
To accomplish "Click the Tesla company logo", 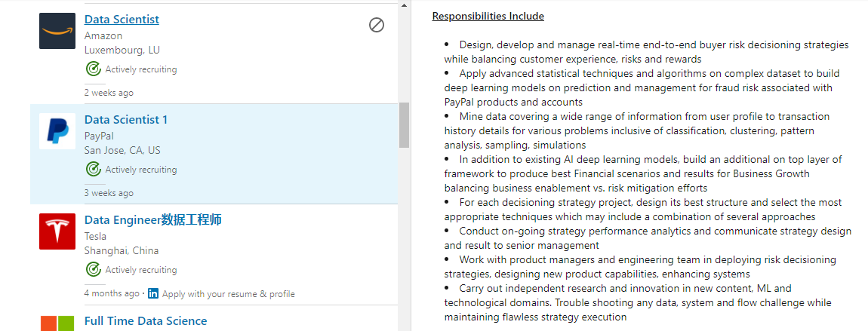I will coord(57,231).
